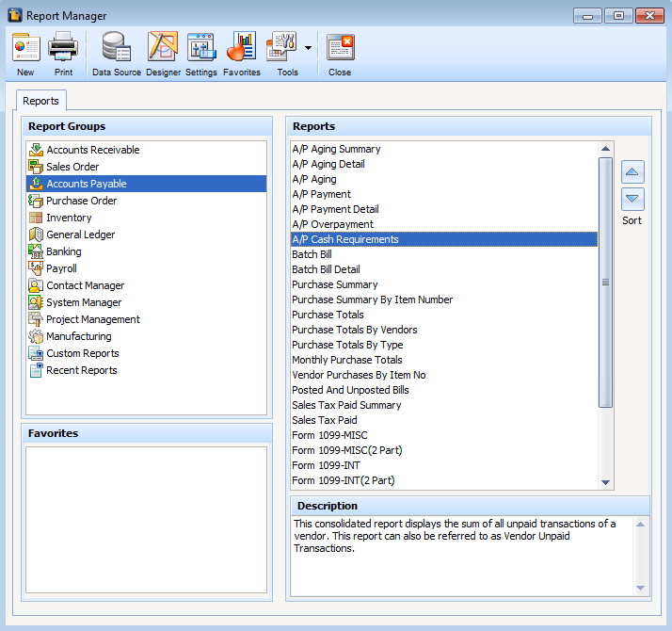Move selected report down in sort
The width and height of the screenshot is (672, 631).
(632, 199)
